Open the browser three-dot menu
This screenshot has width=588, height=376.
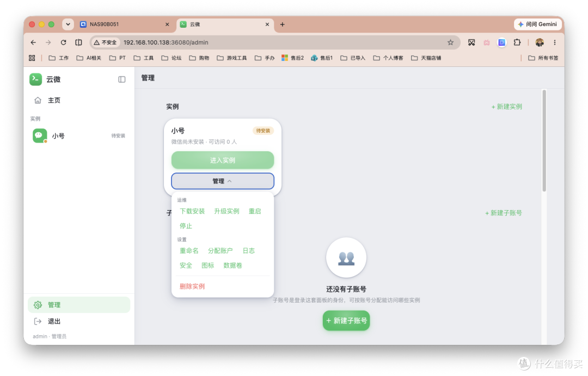click(555, 42)
